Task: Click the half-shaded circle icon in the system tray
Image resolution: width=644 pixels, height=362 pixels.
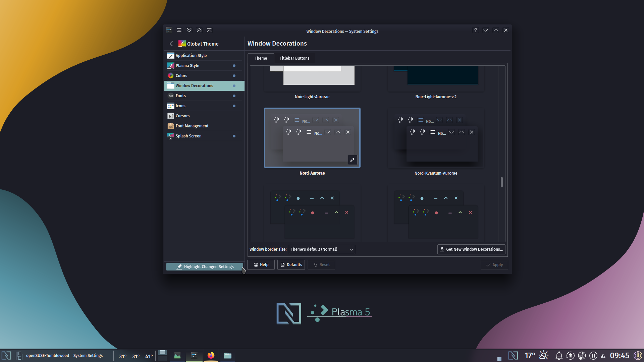Action: (x=582, y=356)
